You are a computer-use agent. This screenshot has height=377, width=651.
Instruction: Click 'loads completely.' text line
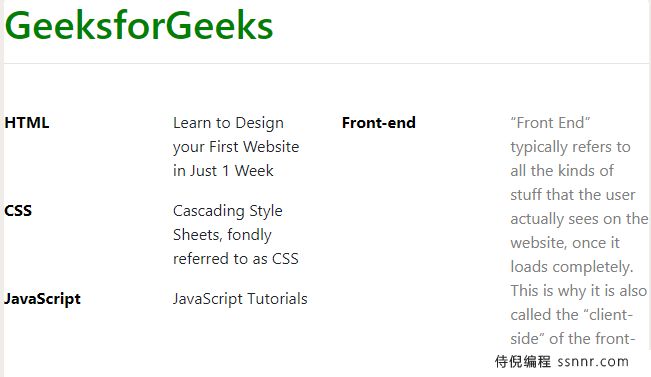pyautogui.click(x=572, y=267)
